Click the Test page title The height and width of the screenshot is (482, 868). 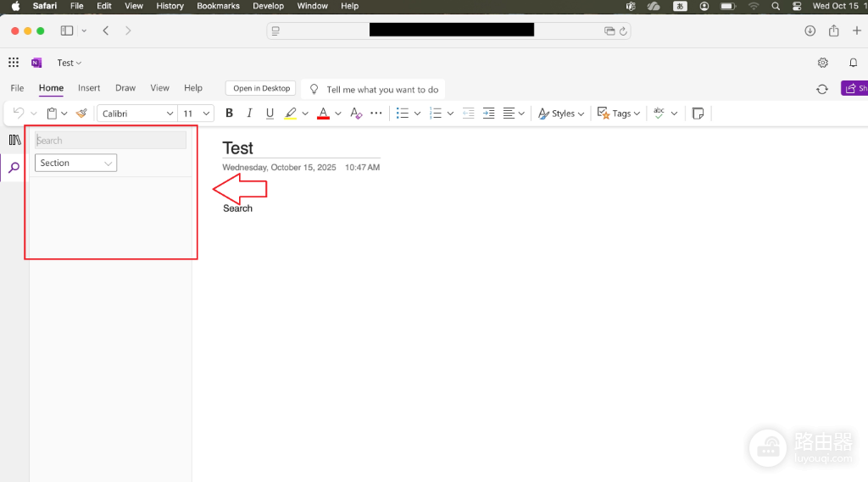(x=237, y=147)
